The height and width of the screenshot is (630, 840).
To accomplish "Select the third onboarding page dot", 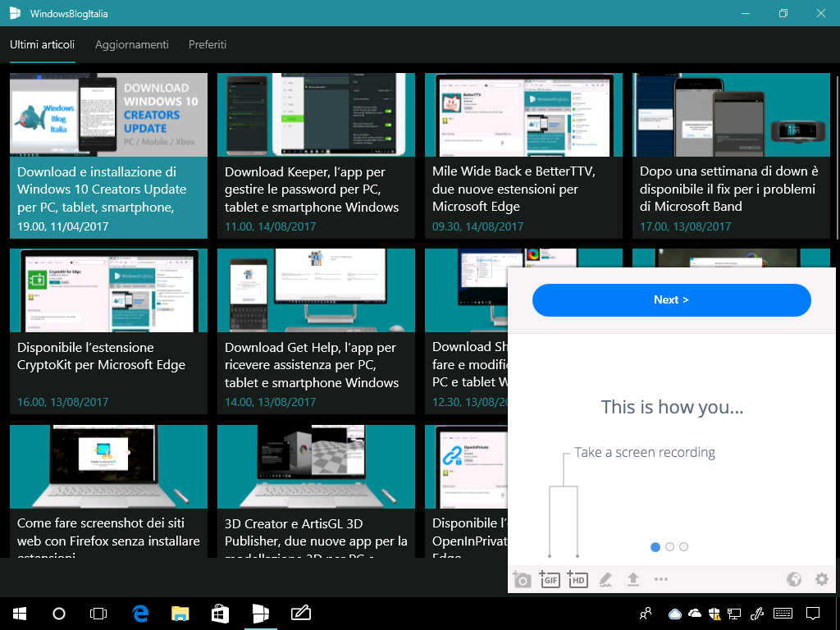I will tap(683, 547).
